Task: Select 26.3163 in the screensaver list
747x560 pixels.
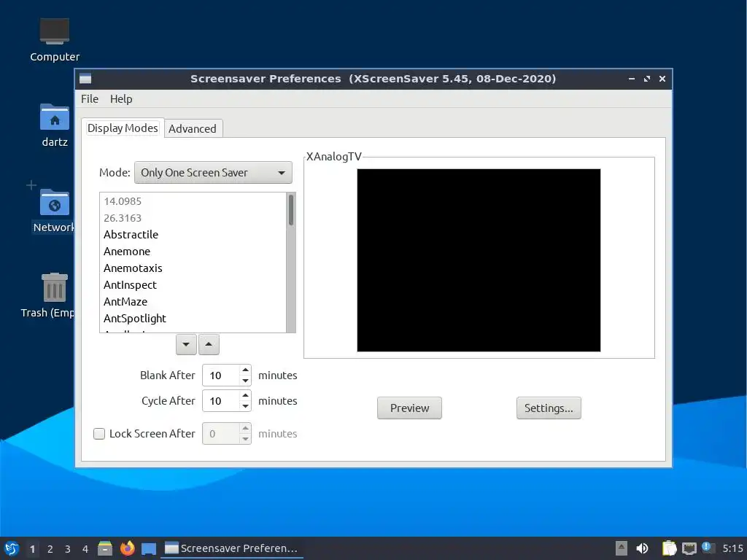Action: (x=193, y=218)
